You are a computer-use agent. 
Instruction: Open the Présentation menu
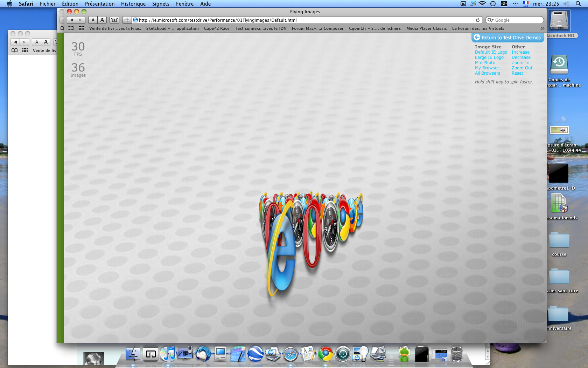click(x=100, y=4)
